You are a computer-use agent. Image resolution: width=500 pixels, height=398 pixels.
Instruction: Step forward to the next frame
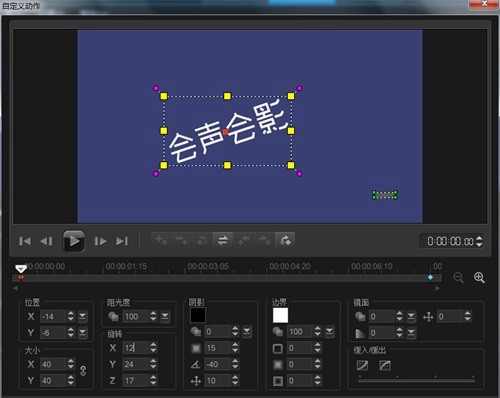click(100, 241)
